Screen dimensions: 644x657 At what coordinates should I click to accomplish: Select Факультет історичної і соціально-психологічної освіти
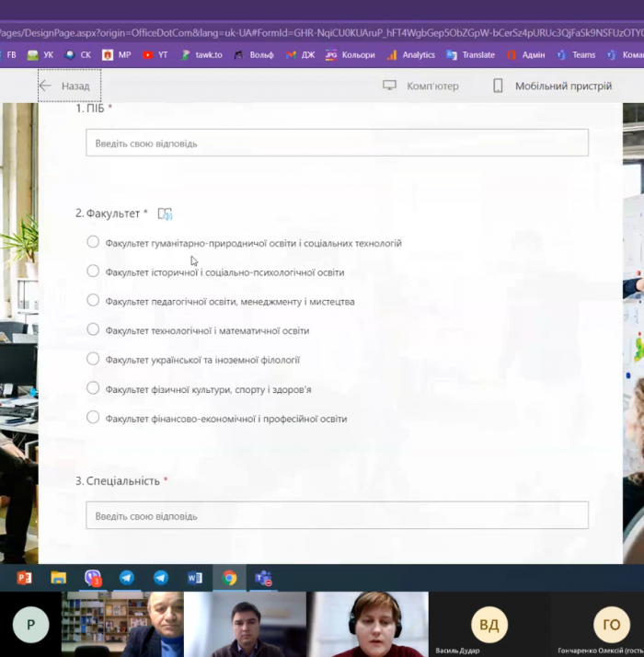click(x=93, y=271)
